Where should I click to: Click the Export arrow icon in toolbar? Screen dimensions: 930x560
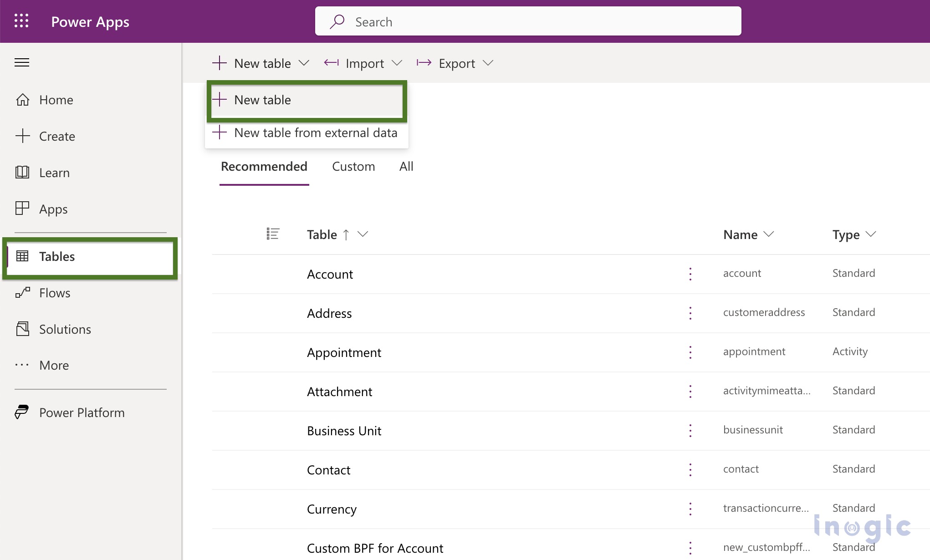click(x=424, y=63)
